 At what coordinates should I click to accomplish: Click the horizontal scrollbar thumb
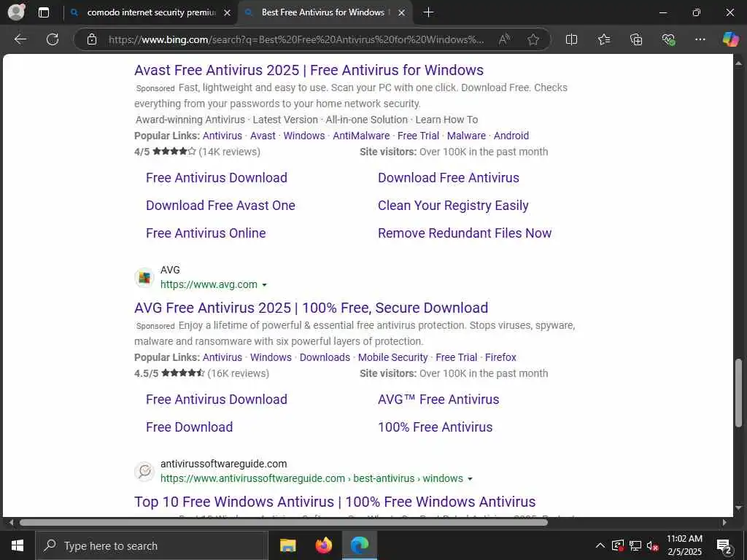click(284, 522)
